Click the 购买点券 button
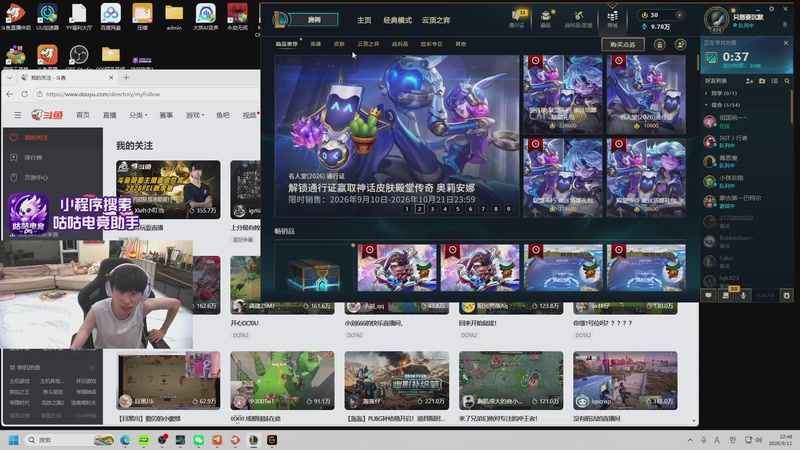 tap(622, 45)
